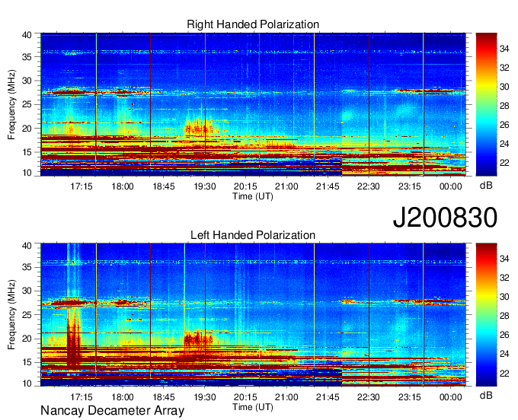The height and width of the screenshot is (420, 518).
Task: Click the 34 dB value on Right Handed colorbar
Action: point(504,49)
